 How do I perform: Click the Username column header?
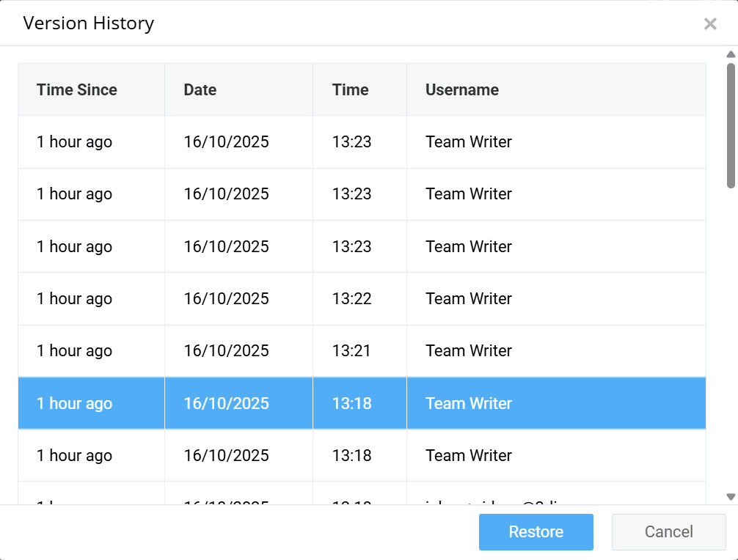coord(462,89)
